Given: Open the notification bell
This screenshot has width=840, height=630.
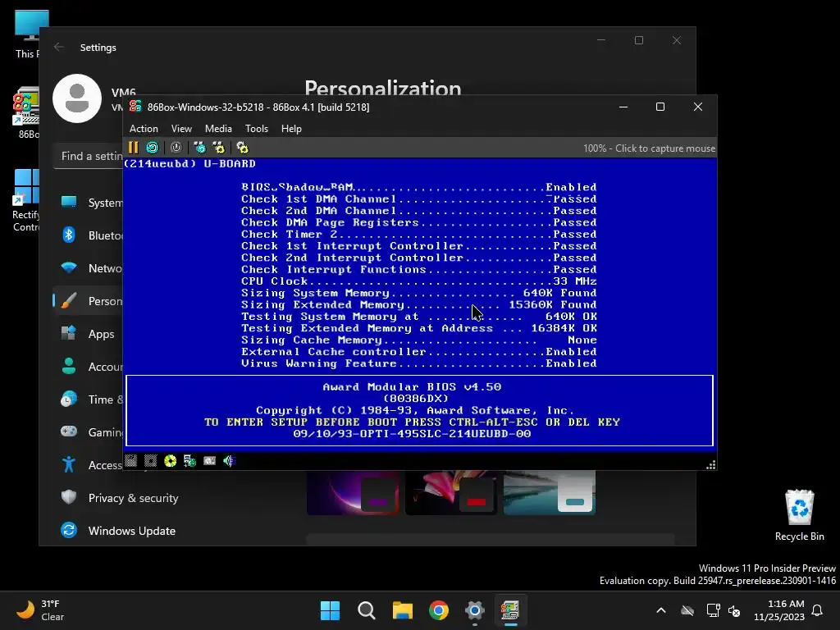Looking at the screenshot, I should coord(818,610).
